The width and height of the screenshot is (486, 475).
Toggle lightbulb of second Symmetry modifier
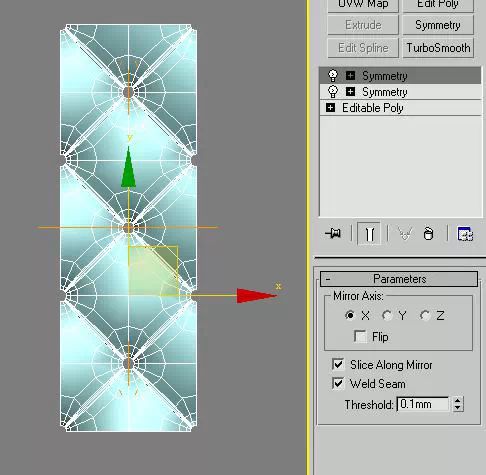[333, 91]
